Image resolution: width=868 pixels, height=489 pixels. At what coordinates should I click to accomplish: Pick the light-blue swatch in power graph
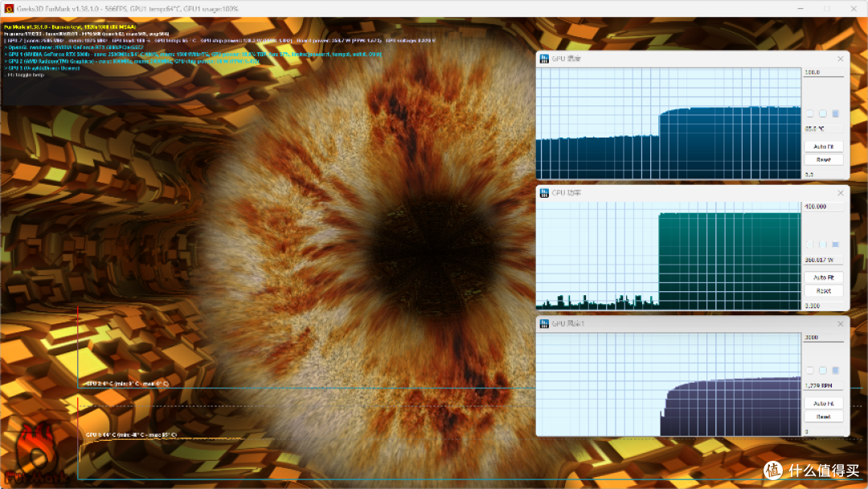[x=823, y=244]
